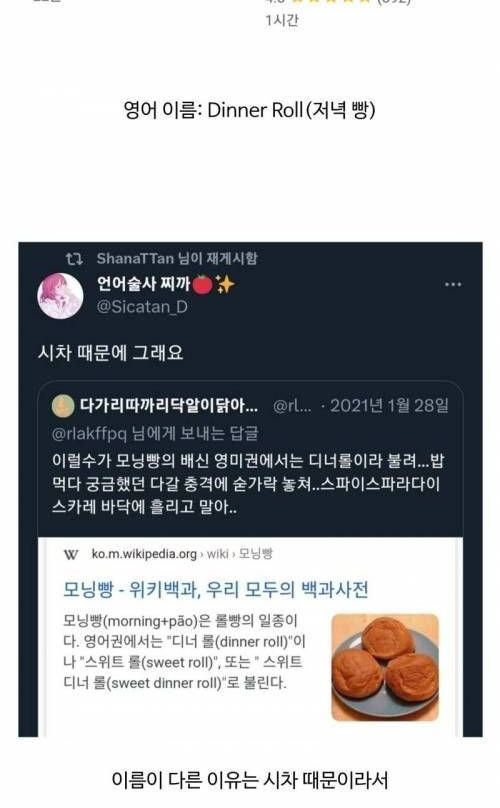Open the three-dot more options menu on tweet

pyautogui.click(x=453, y=284)
